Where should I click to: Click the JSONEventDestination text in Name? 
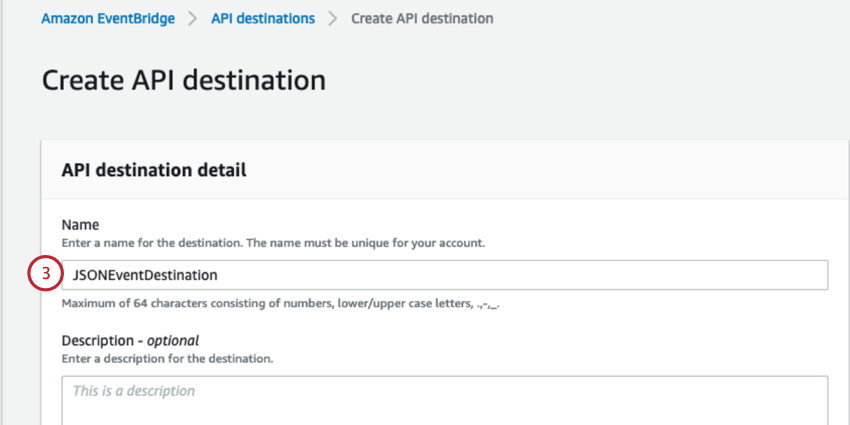tap(145, 275)
